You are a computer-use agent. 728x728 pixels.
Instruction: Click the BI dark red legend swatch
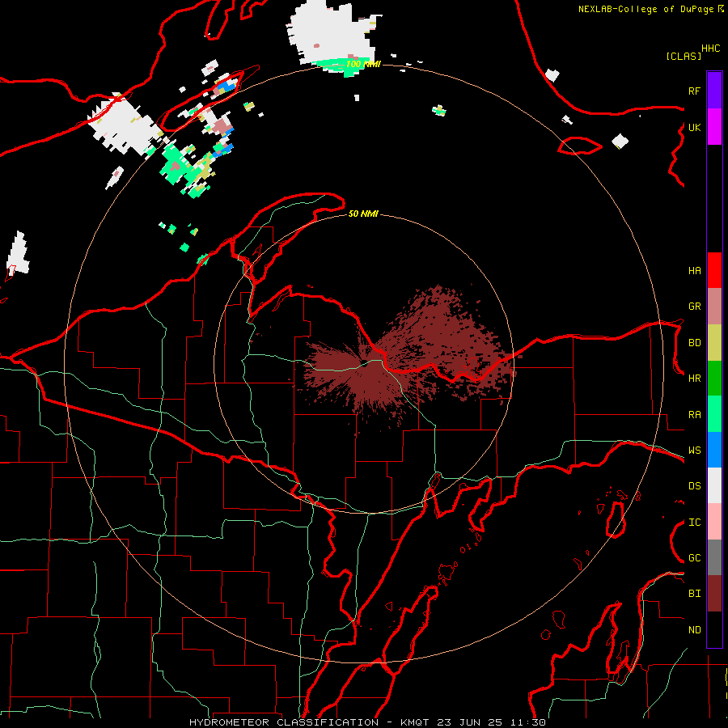[714, 594]
